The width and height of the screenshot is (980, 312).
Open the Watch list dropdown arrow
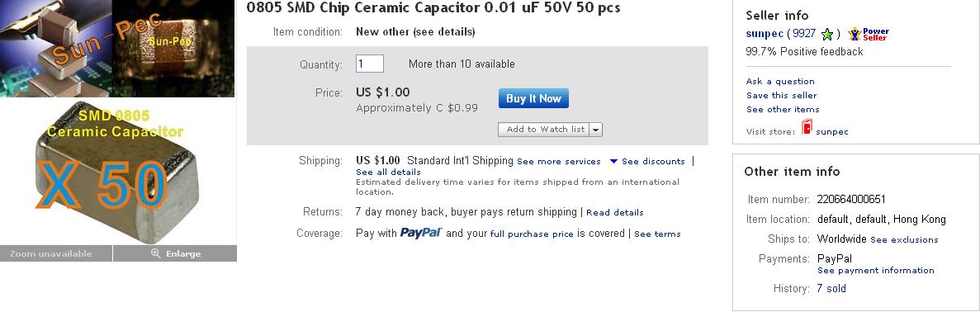[595, 130]
